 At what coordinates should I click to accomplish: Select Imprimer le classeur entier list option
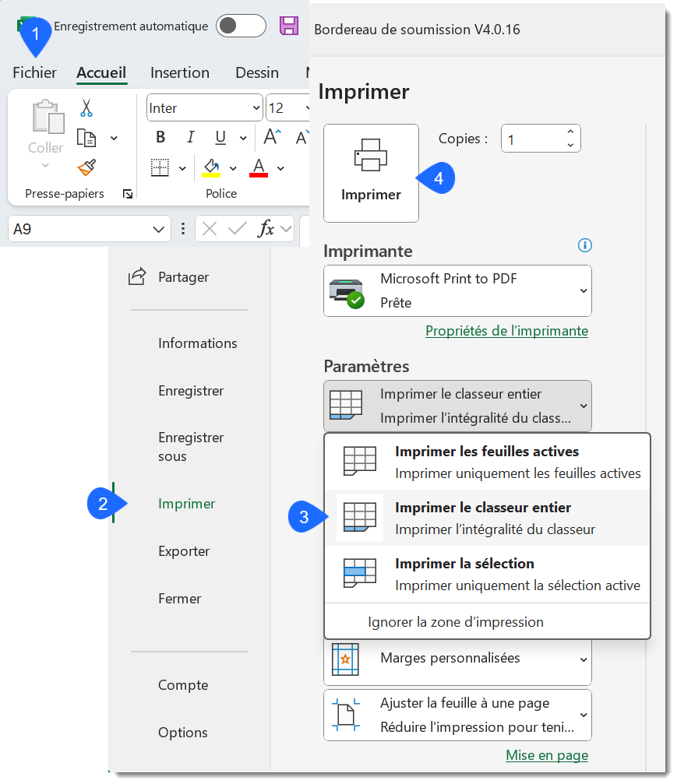[x=488, y=518]
